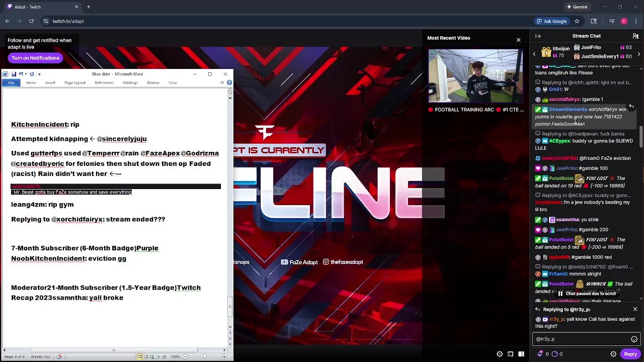This screenshot has height=362, width=644.
Task: Open the player settings gear
Action: (500, 354)
